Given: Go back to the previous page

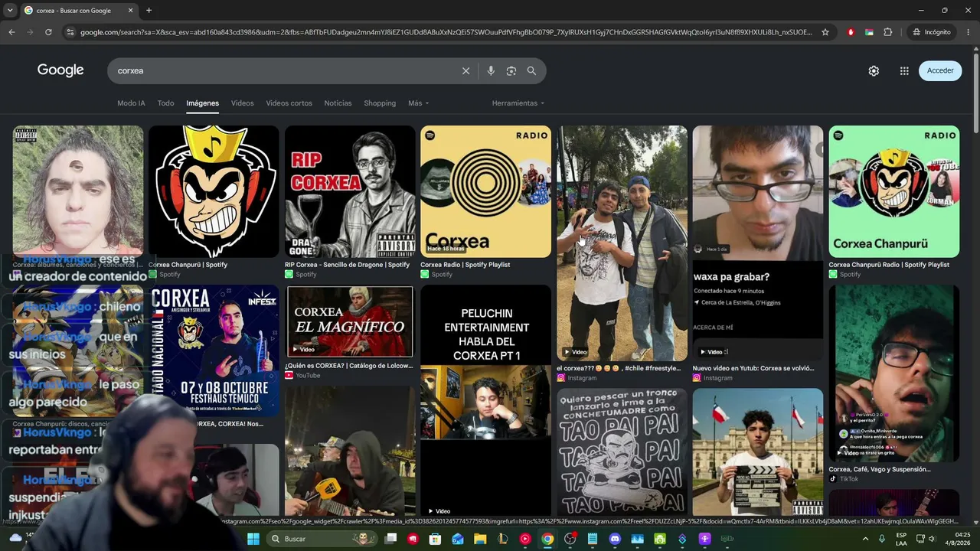Looking at the screenshot, I should [11, 32].
